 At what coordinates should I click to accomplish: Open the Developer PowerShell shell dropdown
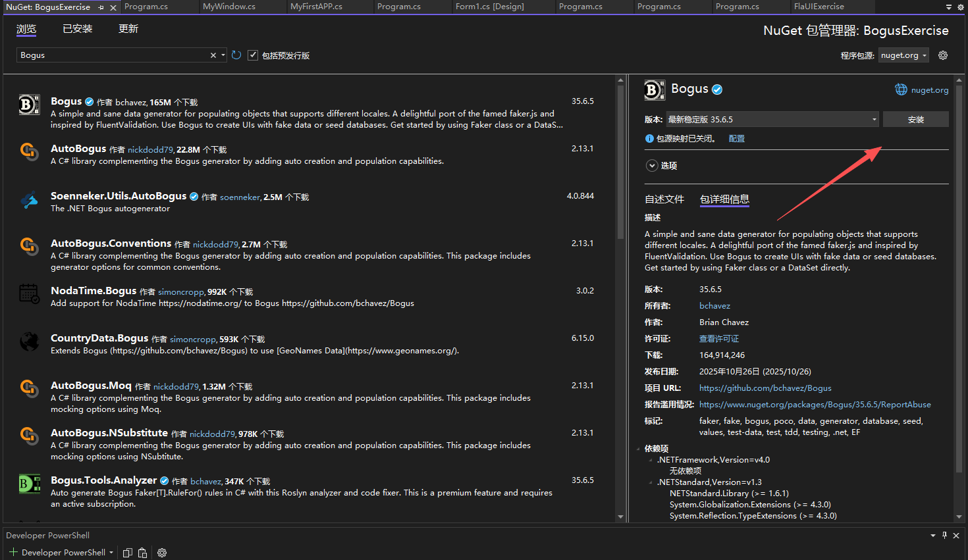click(x=111, y=553)
